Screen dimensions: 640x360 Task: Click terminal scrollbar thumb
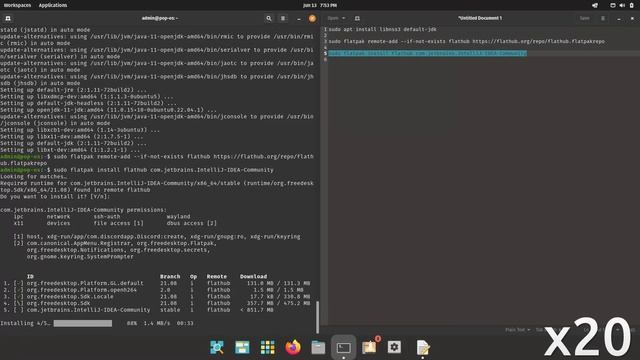[x=317, y=317]
